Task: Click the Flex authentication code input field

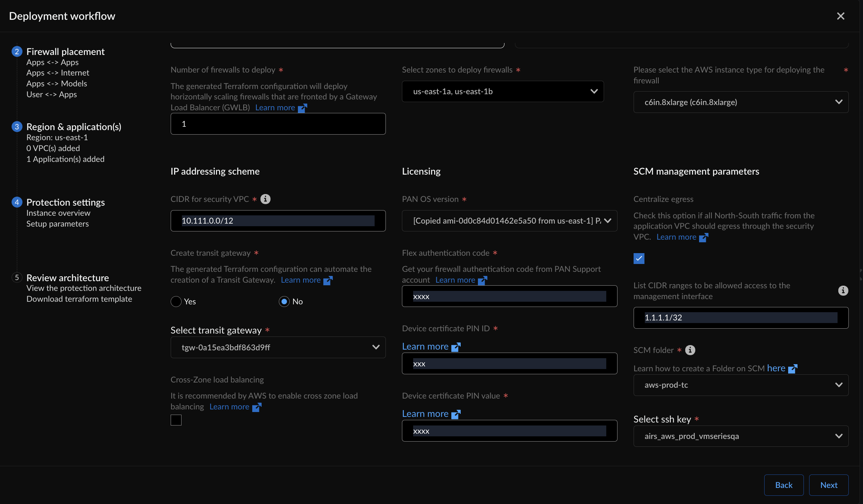Action: [509, 296]
